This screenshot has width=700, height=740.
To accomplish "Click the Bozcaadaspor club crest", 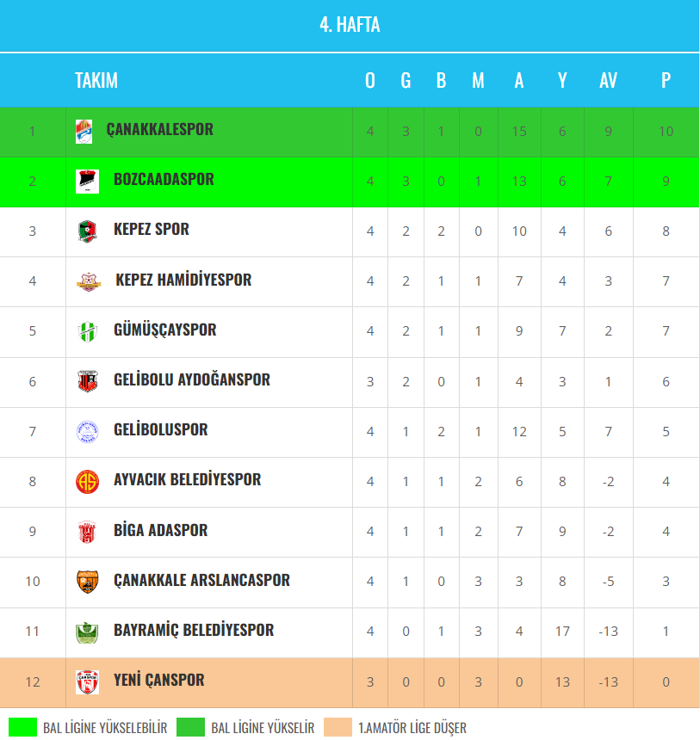I will (x=87, y=181).
